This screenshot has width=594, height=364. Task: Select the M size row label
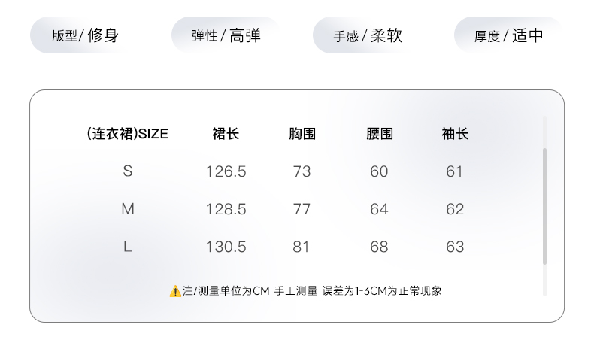(x=128, y=209)
